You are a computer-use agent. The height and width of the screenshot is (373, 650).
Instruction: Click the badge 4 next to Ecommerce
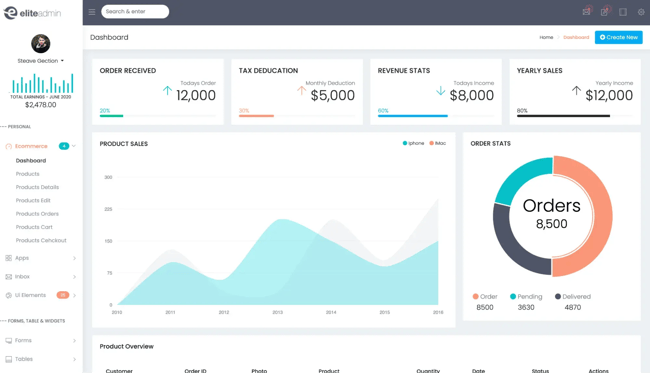(x=64, y=146)
